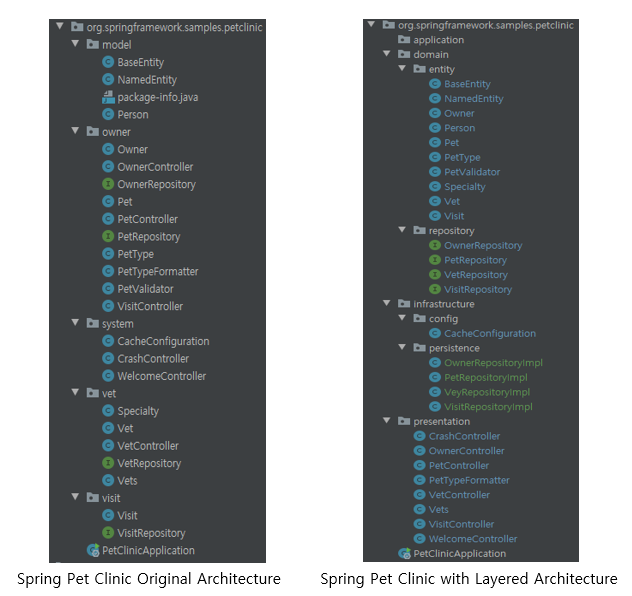This screenshot has height=596, width=632.
Task: Click interface icon beside PetRepository under owner
Action: 108,236
